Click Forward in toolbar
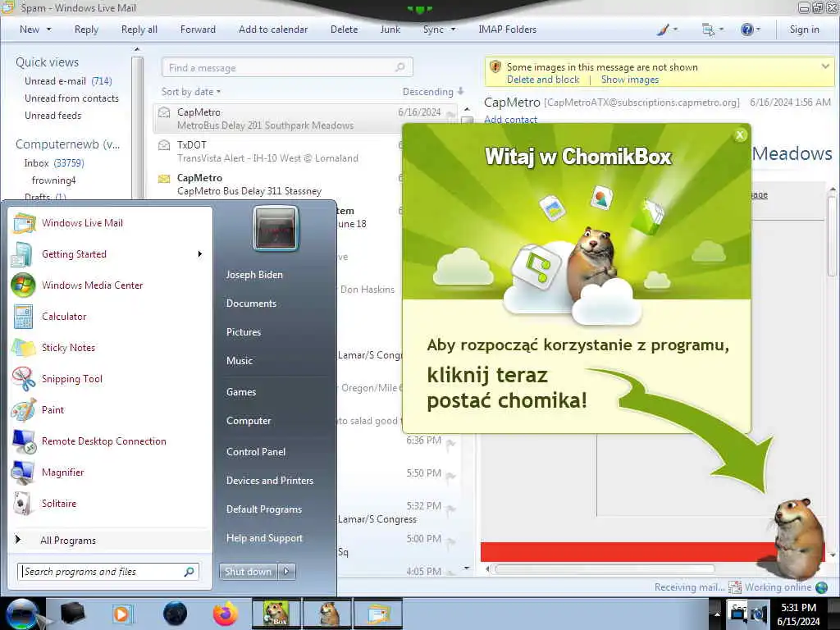 [198, 30]
